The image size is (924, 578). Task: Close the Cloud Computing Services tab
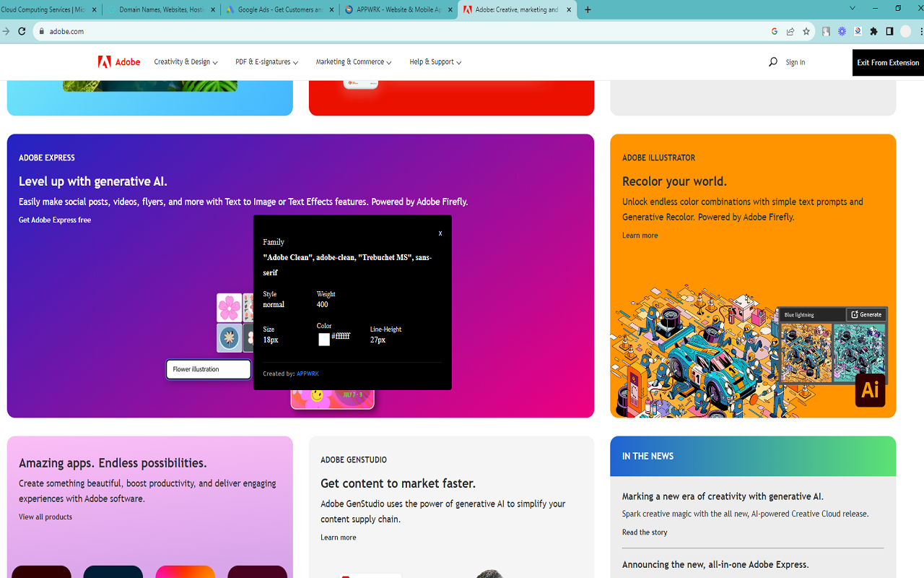[x=95, y=9]
